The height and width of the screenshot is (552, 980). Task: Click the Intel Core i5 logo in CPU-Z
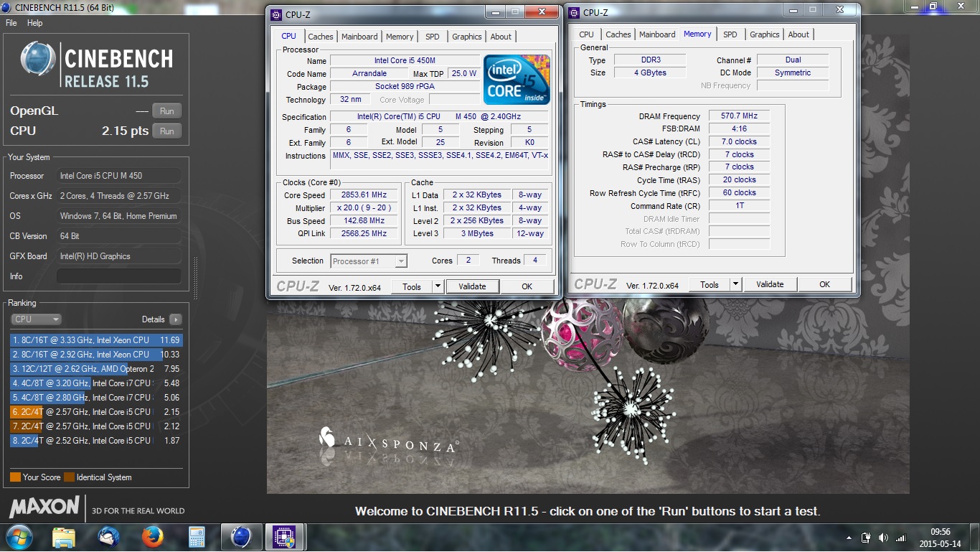[x=517, y=80]
